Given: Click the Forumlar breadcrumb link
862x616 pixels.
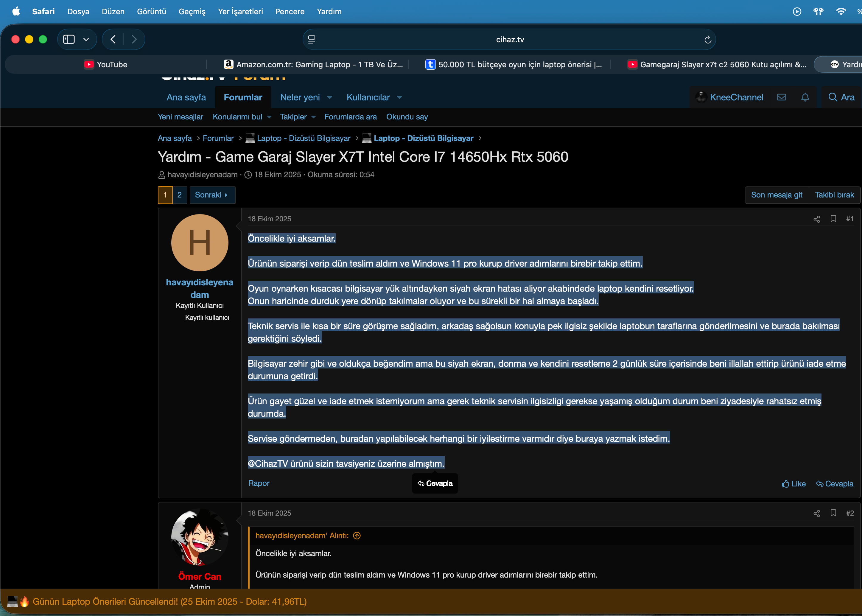Looking at the screenshot, I should click(218, 138).
